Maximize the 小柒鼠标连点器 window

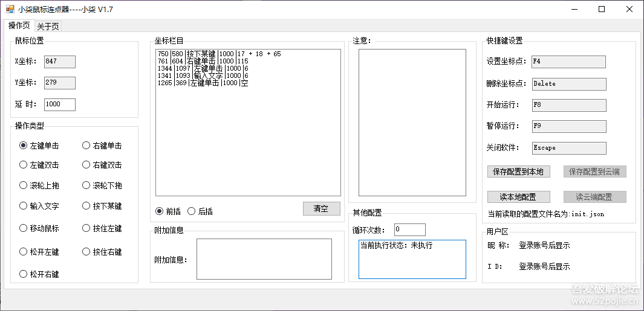pos(601,9)
